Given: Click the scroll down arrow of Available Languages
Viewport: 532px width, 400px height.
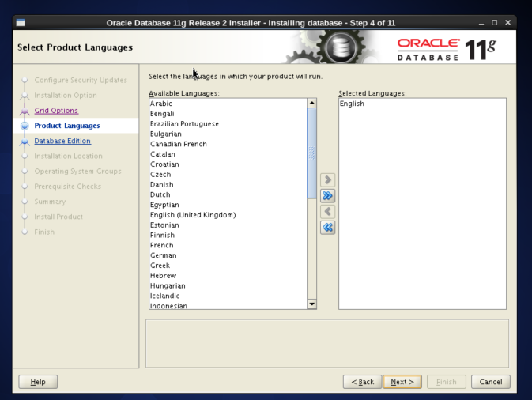Looking at the screenshot, I should coord(311,304).
